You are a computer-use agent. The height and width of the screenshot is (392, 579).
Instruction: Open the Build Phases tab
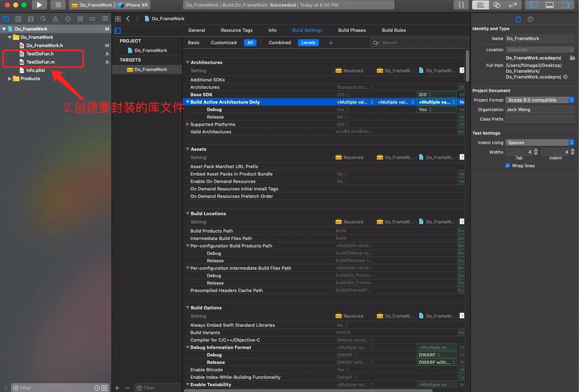(352, 30)
